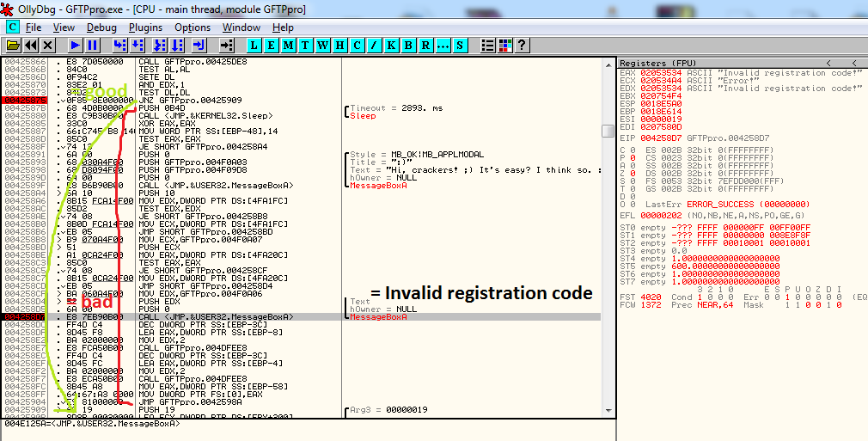Open the Options menu
The image size is (868, 441).
pyautogui.click(x=193, y=28)
